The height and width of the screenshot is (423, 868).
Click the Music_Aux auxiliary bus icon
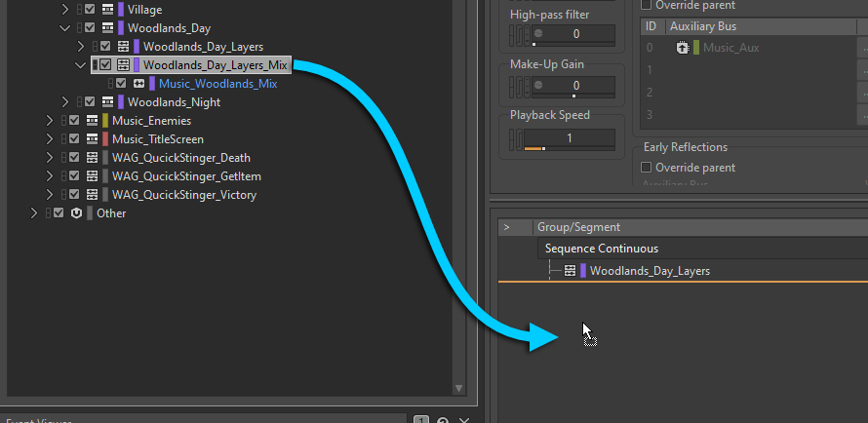683,48
